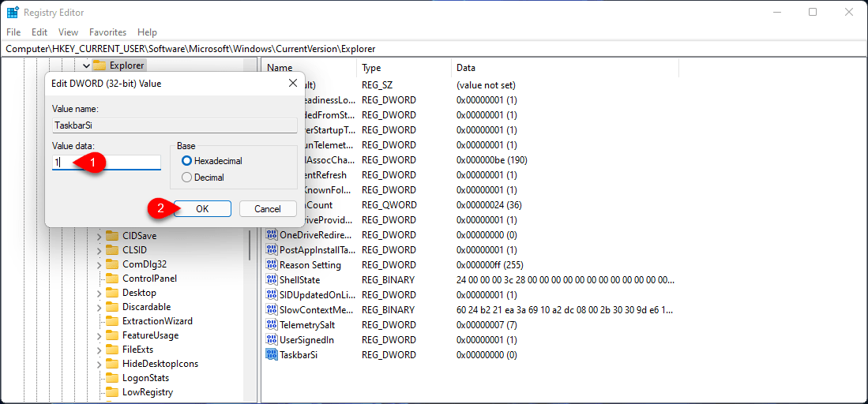This screenshot has width=868, height=404.
Task: Expand the FeatureUsage key
Action: [x=99, y=336]
